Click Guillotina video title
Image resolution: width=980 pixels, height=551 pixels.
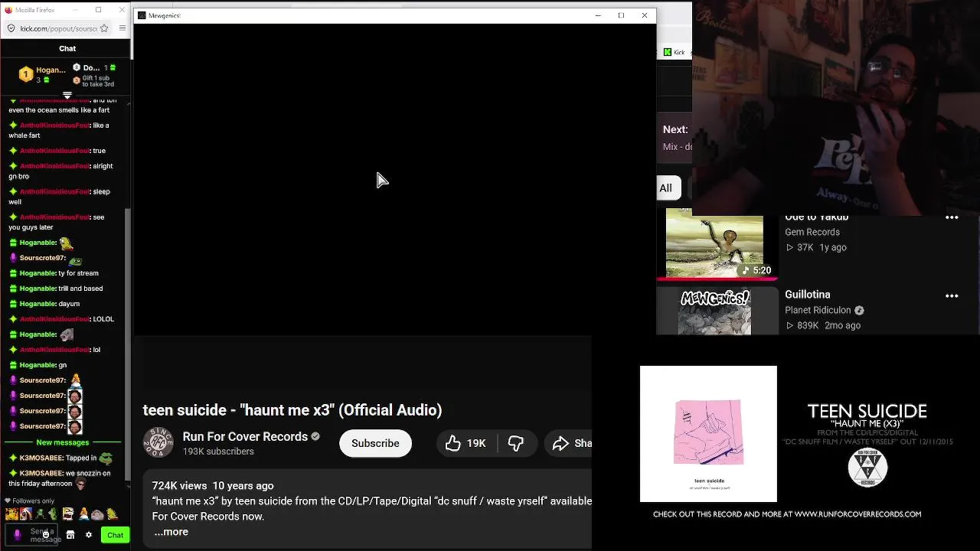[807, 295]
